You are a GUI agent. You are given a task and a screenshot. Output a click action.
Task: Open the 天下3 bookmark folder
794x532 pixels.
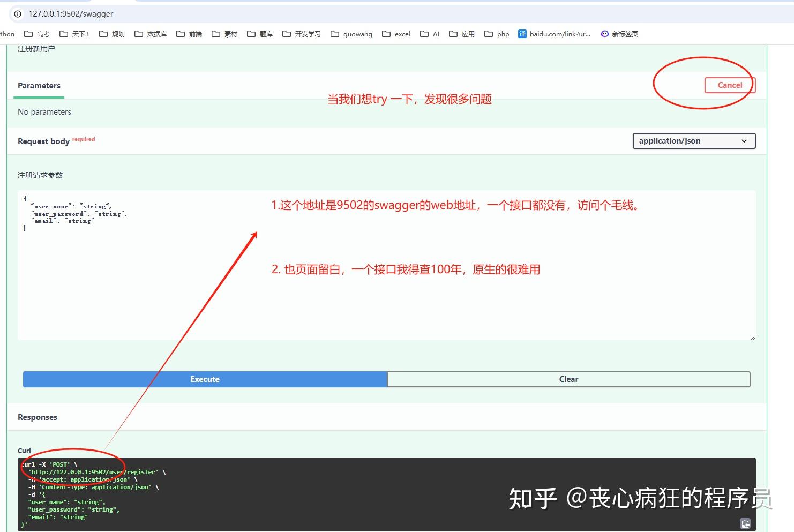74,34
